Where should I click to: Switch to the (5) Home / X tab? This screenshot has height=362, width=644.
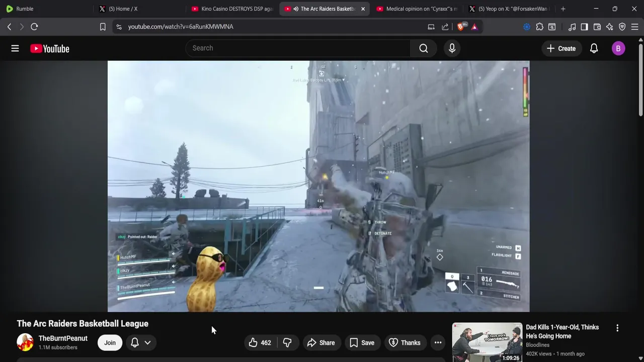140,9
